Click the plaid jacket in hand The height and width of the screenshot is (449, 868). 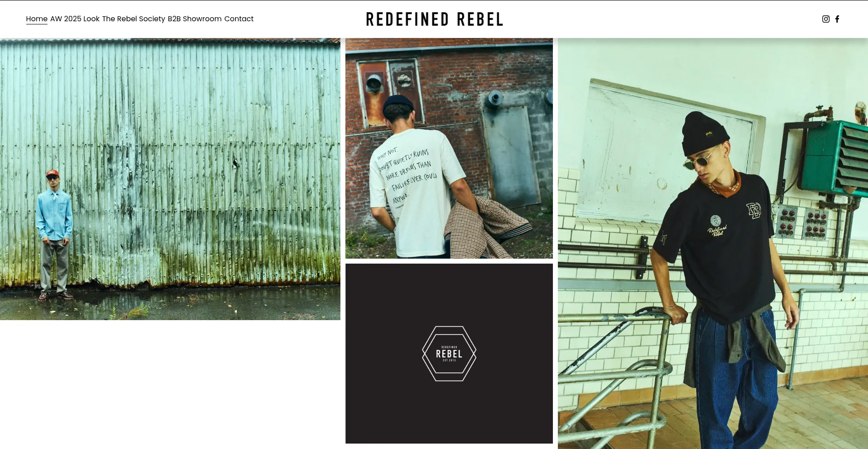click(x=486, y=228)
